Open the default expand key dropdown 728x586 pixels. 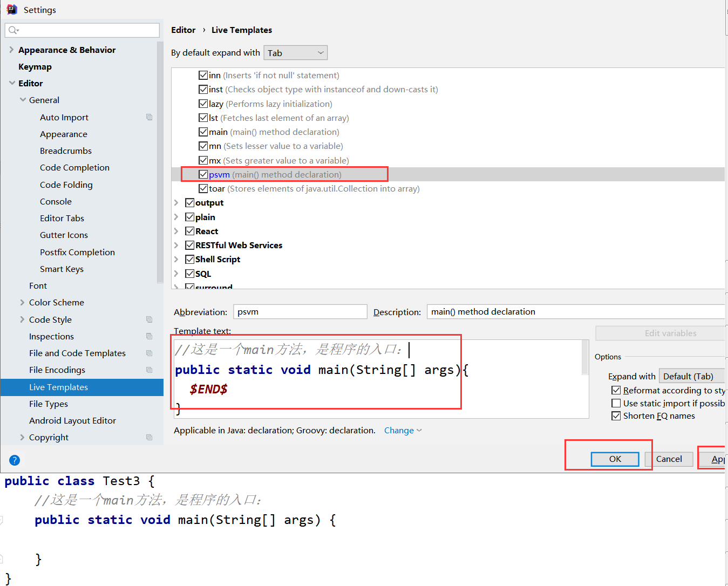295,53
